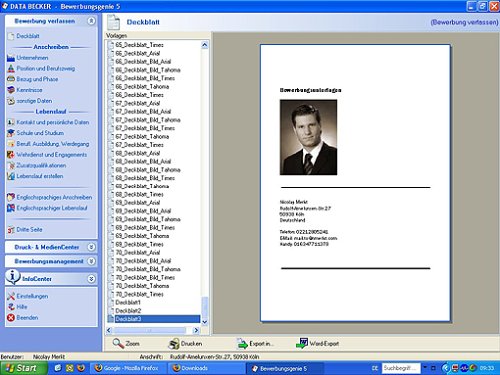Collapse the Bewerbung verfassen panel
Image resolution: width=500 pixels, height=375 pixels.
91,21
